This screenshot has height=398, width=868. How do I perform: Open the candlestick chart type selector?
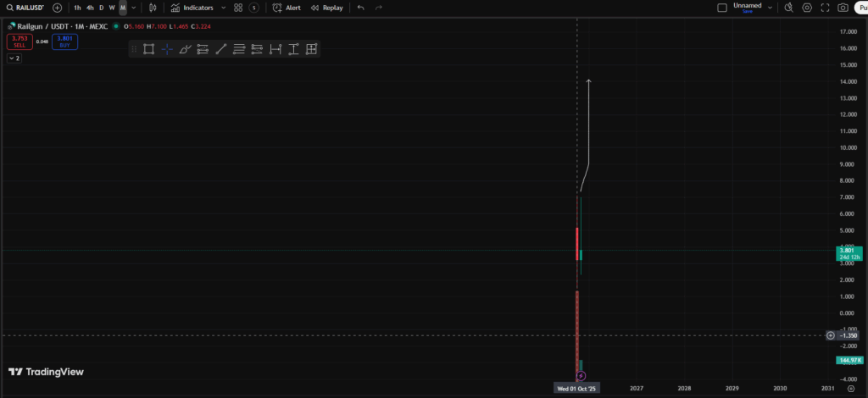[x=153, y=8]
